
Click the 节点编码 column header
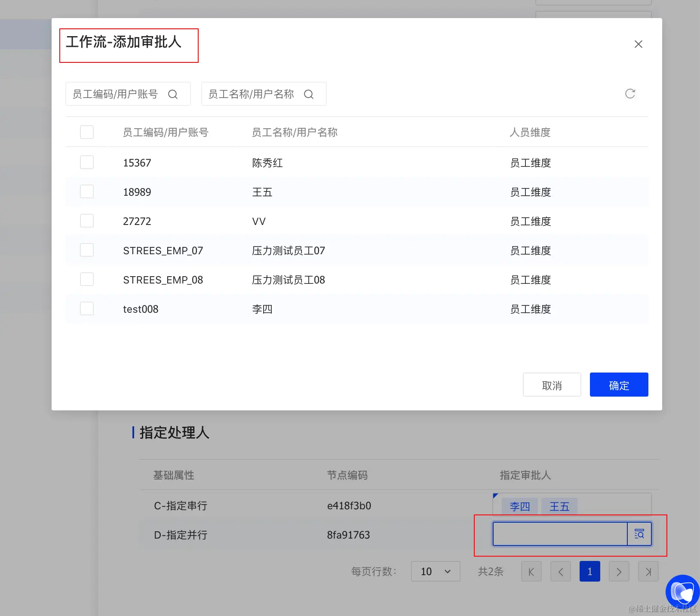(347, 475)
